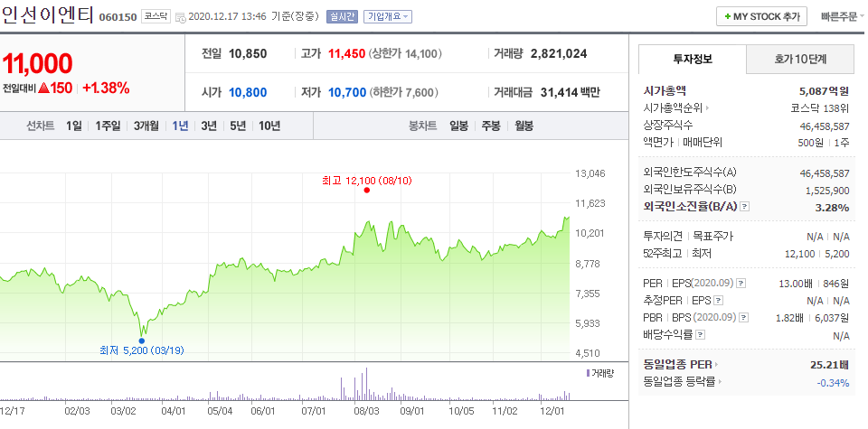Click the 고가 value 11,450
The height and width of the screenshot is (429, 868).
(346, 54)
